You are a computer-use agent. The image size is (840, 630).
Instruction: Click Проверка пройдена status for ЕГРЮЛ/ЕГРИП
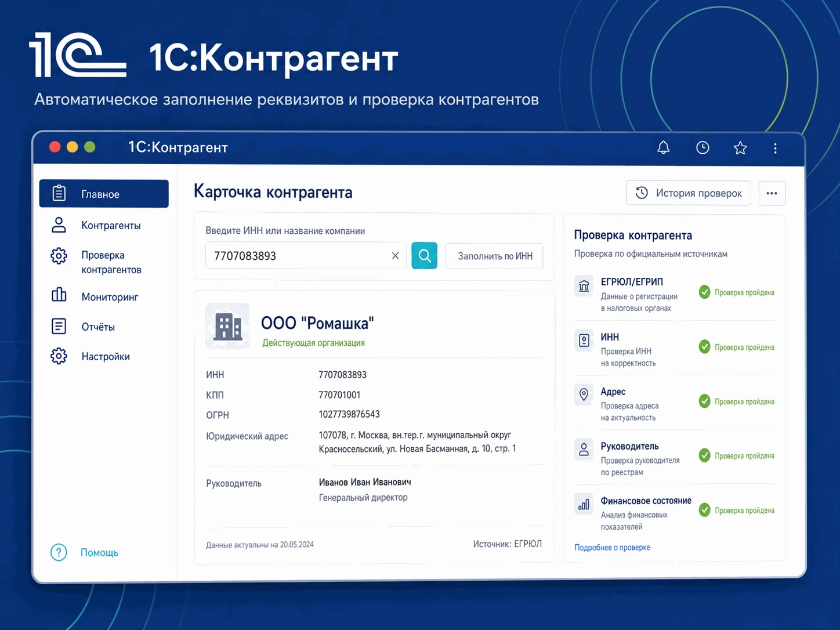pos(744,292)
